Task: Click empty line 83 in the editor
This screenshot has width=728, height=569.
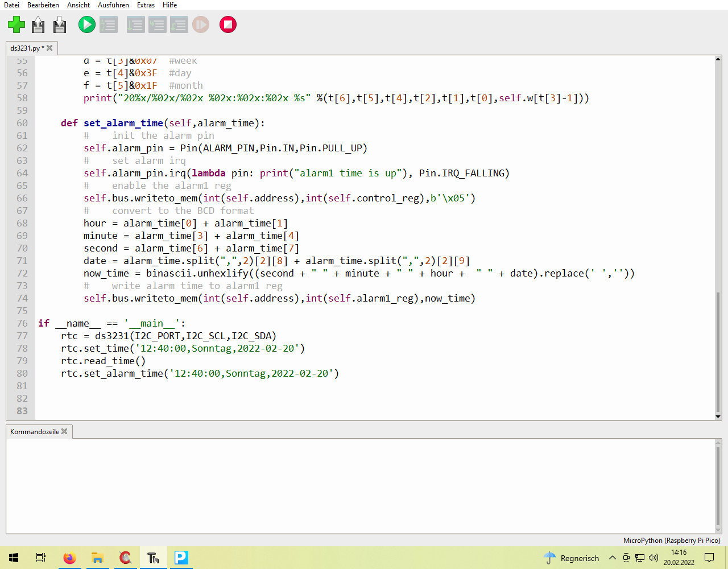Action: click(x=374, y=411)
